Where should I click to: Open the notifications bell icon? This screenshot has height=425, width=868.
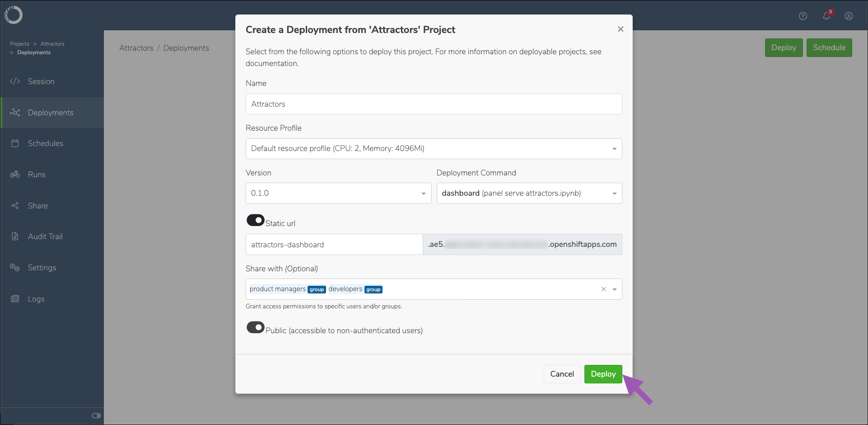826,16
